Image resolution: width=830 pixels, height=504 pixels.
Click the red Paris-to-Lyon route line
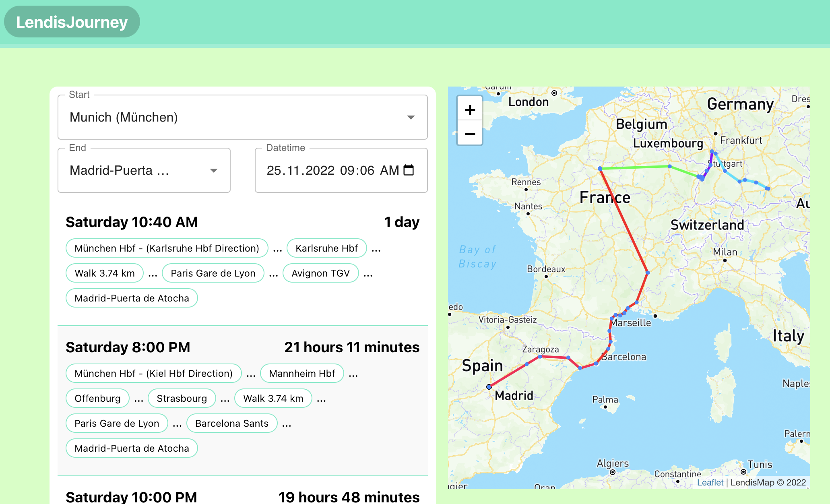tap(624, 221)
